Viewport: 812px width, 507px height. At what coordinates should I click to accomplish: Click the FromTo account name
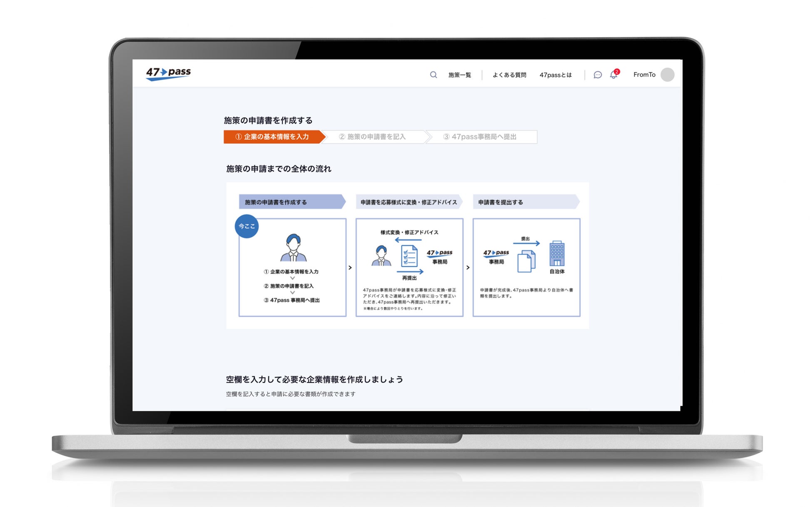(x=644, y=75)
